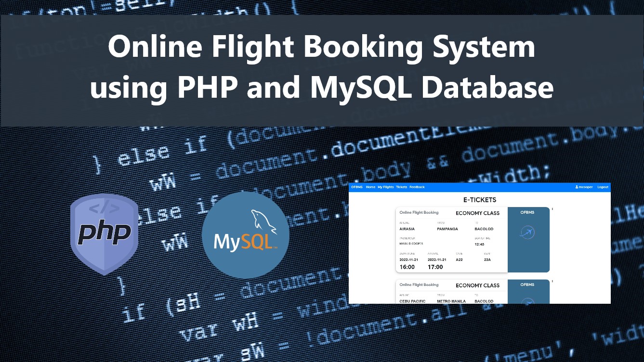The width and height of the screenshot is (644, 362).
Task: Select the Tickets nav item
Action: point(401,187)
